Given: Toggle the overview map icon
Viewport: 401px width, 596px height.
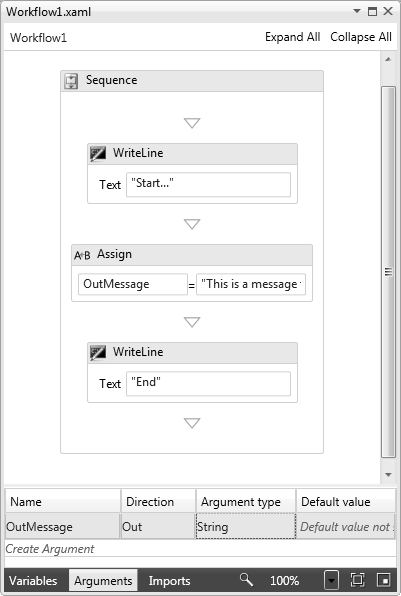Looking at the screenshot, I should [383, 580].
